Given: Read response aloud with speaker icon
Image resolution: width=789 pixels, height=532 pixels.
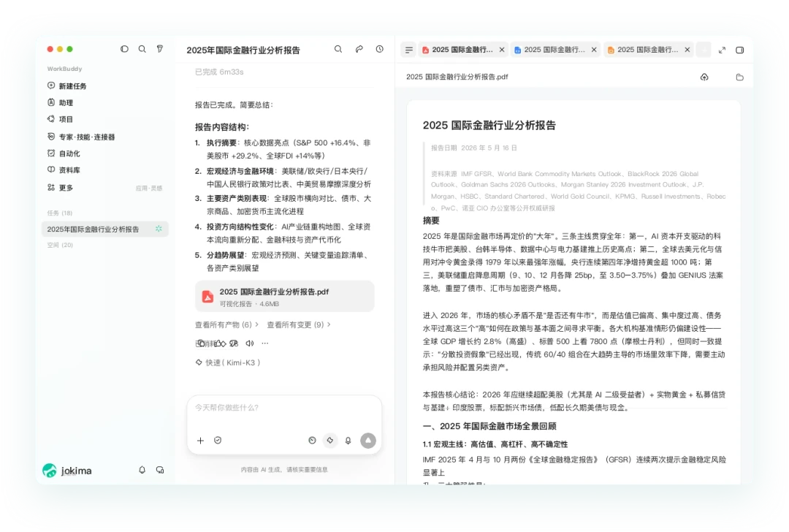Looking at the screenshot, I should [250, 343].
